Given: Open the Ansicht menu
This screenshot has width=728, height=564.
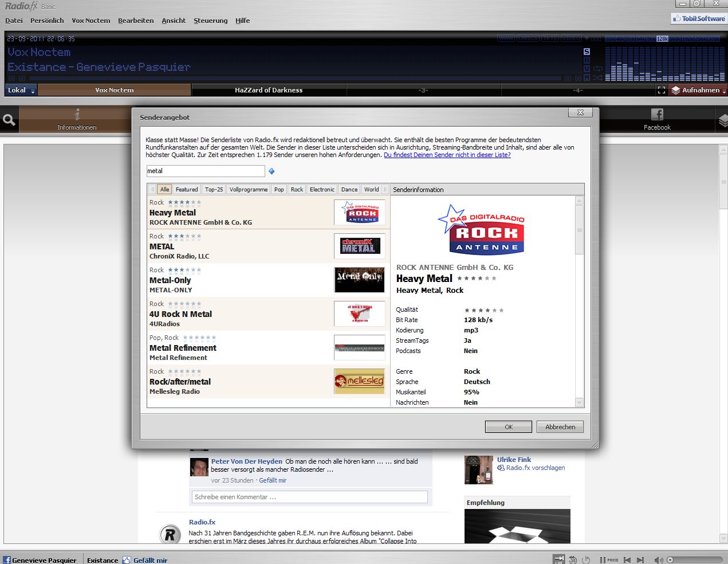Looking at the screenshot, I should [174, 21].
